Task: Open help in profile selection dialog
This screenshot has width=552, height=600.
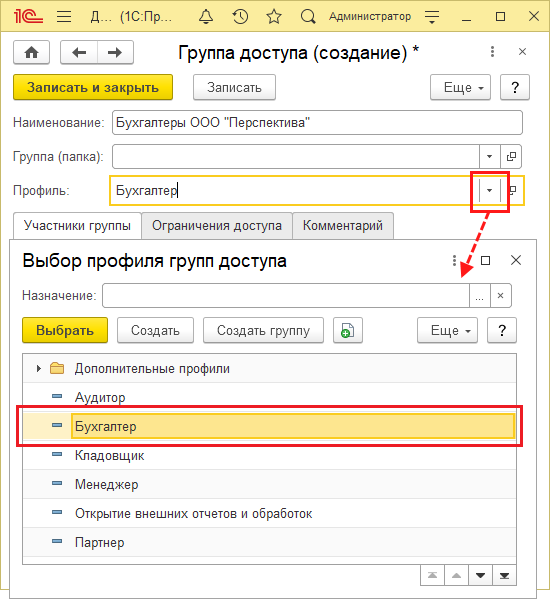Action: coord(502,330)
